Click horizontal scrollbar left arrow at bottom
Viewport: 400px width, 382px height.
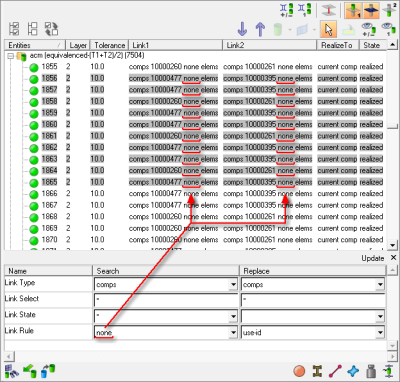tap(9, 357)
